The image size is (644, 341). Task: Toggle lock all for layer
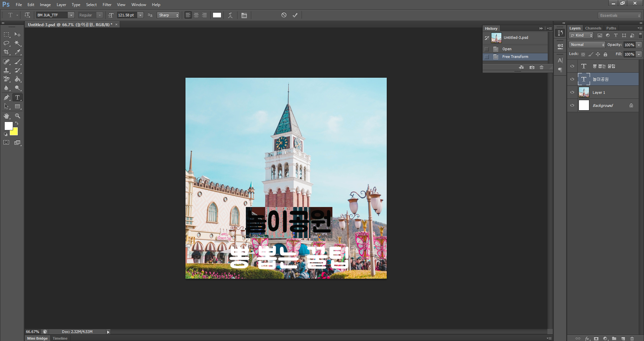point(605,54)
